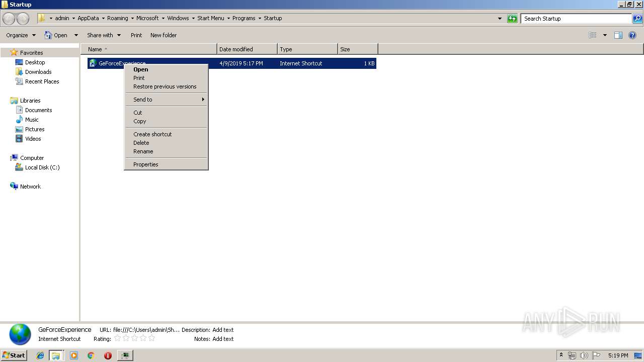
Task: Click AppData breadcrumb segment
Action: pyautogui.click(x=88, y=19)
